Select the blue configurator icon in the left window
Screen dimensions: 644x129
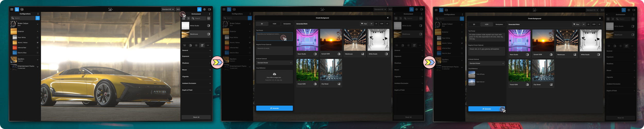coord(17,9)
